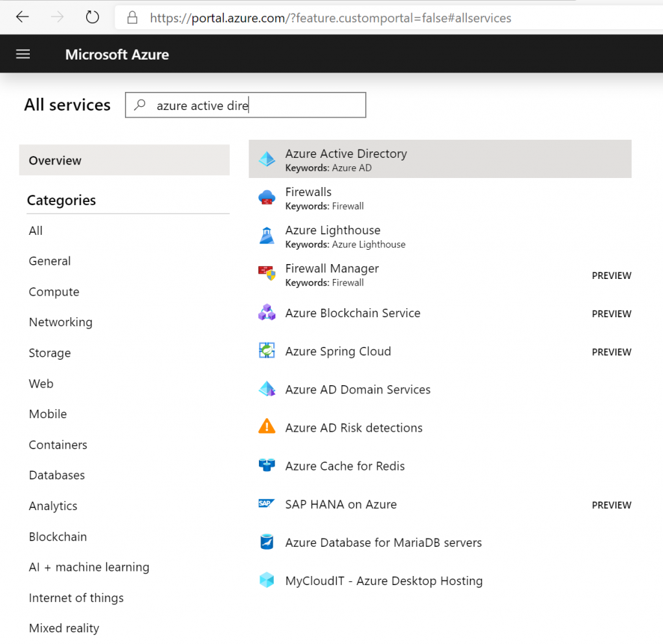Image resolution: width=663 pixels, height=644 pixels.
Task: Click the Azure Database for MariaDB icon
Action: click(x=267, y=542)
